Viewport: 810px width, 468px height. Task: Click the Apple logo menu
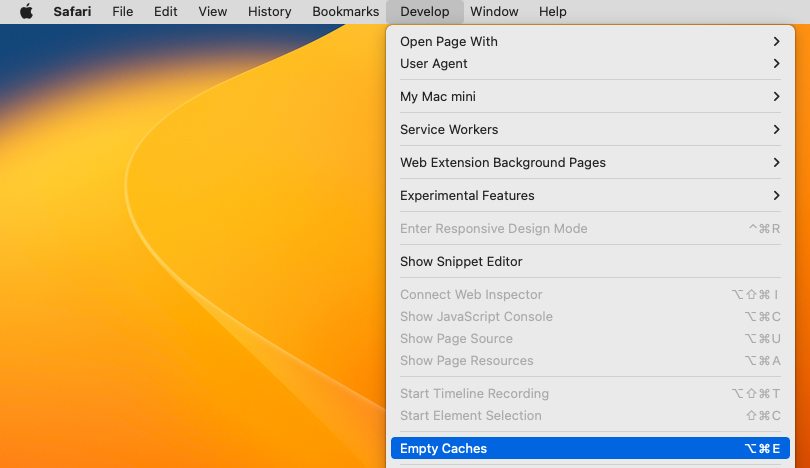26,12
